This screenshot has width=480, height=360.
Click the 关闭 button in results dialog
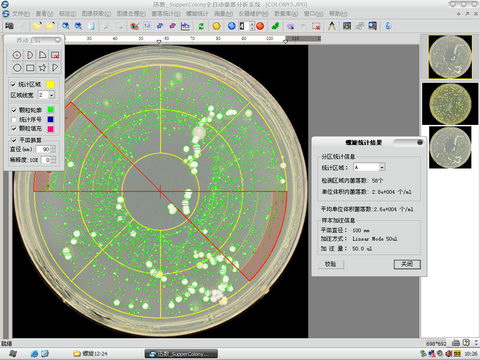tap(407, 264)
